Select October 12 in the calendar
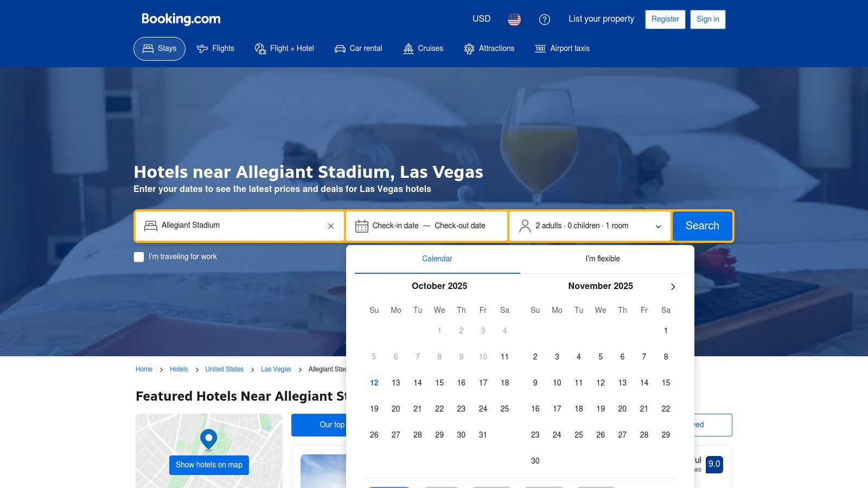 374,383
